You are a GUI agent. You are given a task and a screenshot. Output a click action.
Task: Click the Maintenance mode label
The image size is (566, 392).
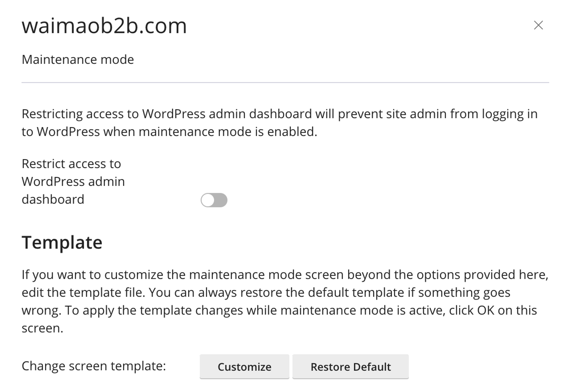78,59
